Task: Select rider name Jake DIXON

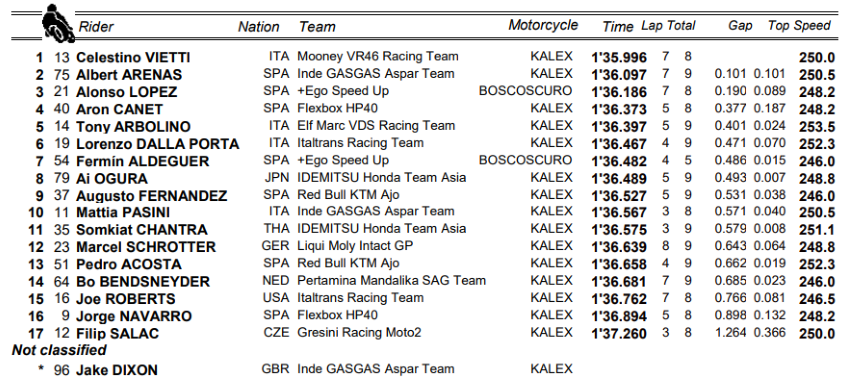Action: [x=117, y=370]
